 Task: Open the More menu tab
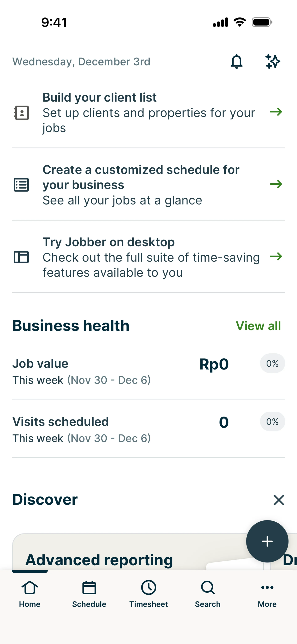coord(267,594)
